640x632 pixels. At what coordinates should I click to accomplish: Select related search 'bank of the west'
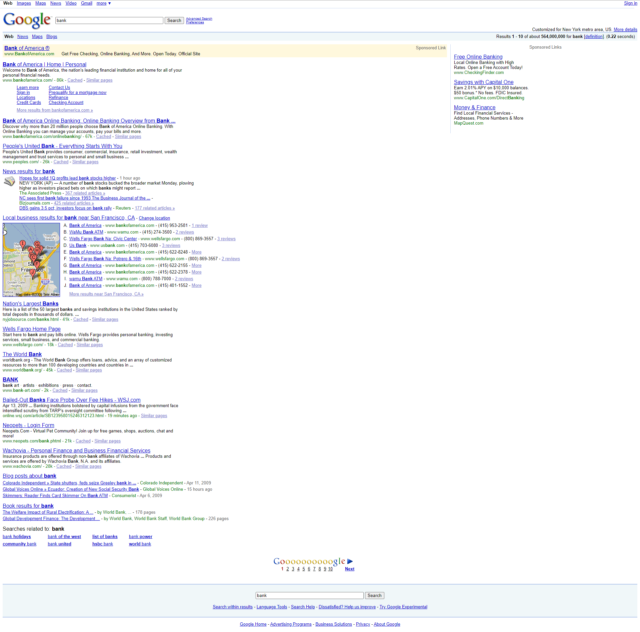click(x=64, y=536)
